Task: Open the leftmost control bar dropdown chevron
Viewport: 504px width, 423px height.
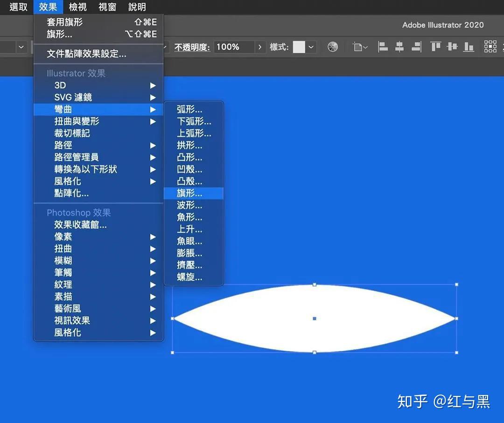Action: point(21,47)
